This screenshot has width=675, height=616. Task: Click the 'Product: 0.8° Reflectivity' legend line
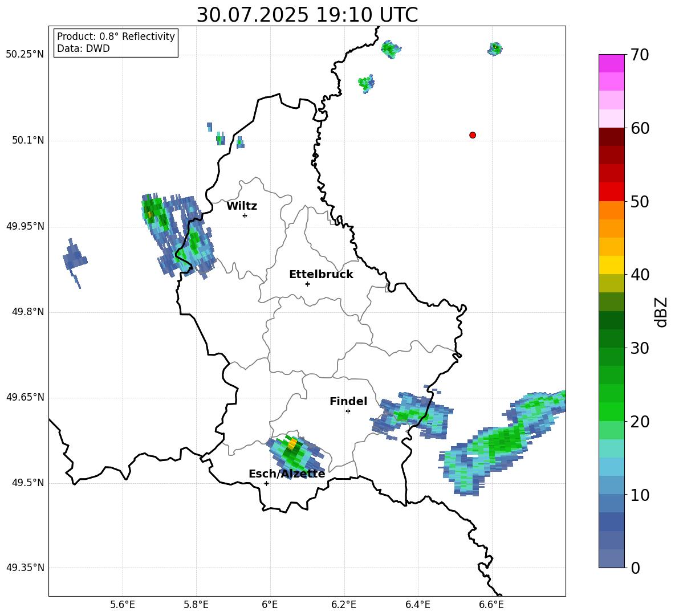pyautogui.click(x=116, y=36)
